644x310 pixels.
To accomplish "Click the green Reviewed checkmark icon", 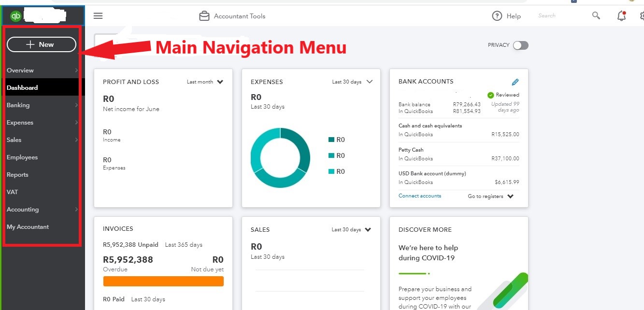I will click(x=491, y=95).
